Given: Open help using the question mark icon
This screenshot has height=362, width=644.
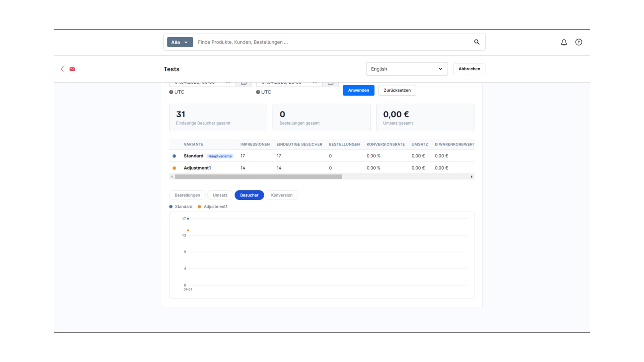Looking at the screenshot, I should pos(579,42).
